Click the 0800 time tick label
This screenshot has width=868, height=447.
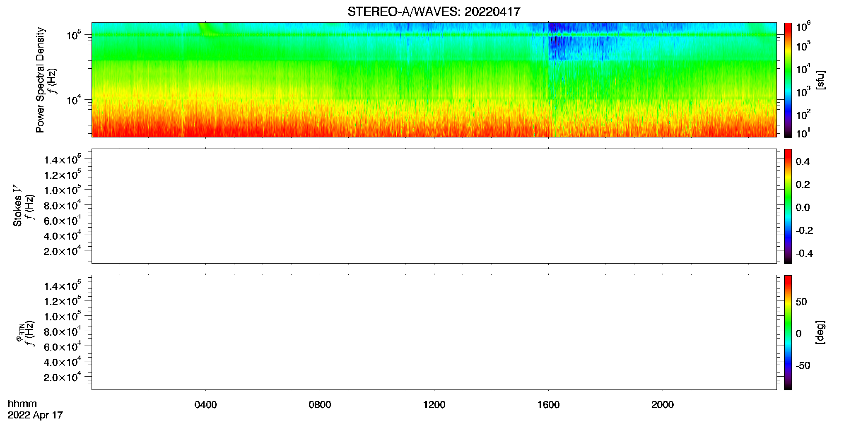[320, 405]
